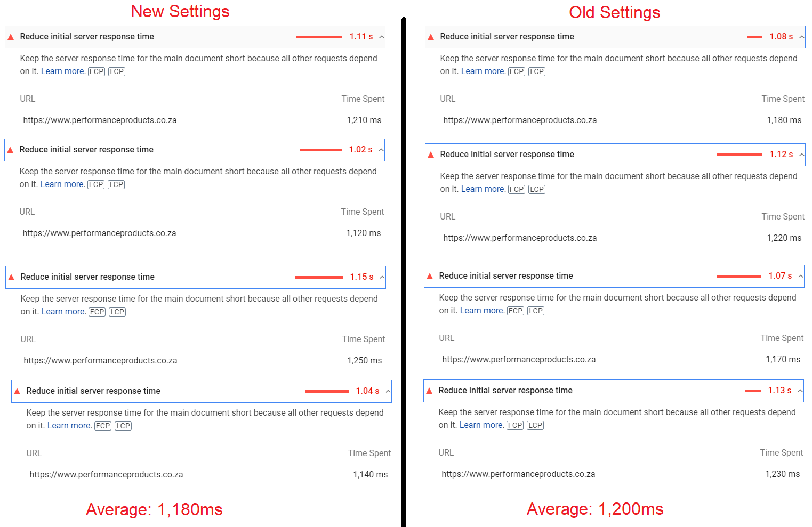Click red warning triangle beside 1.08 s audit

[431, 37]
